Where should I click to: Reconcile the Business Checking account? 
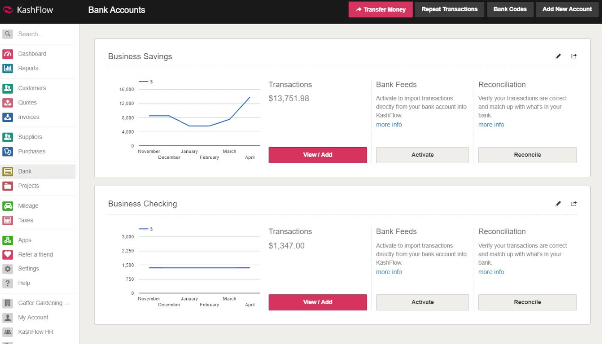pos(527,302)
